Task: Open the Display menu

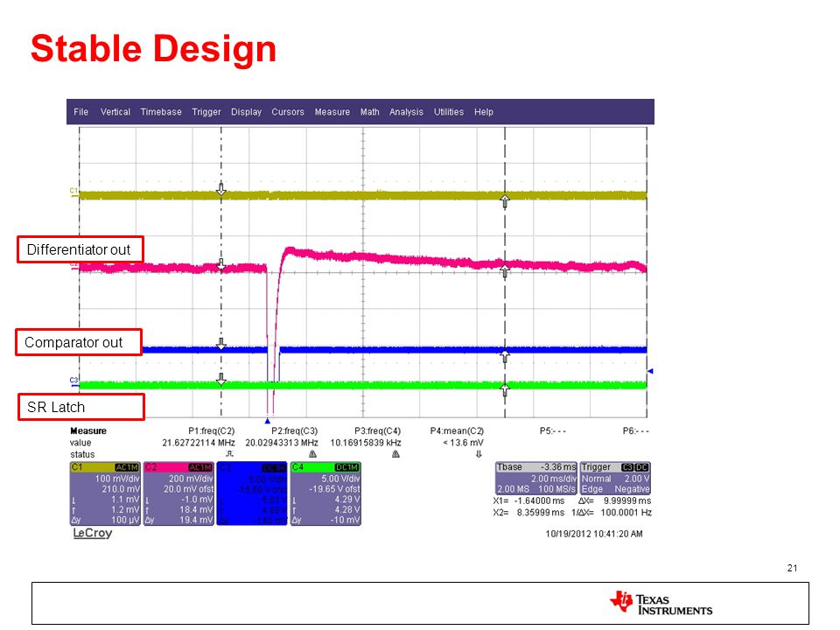Action: click(246, 112)
